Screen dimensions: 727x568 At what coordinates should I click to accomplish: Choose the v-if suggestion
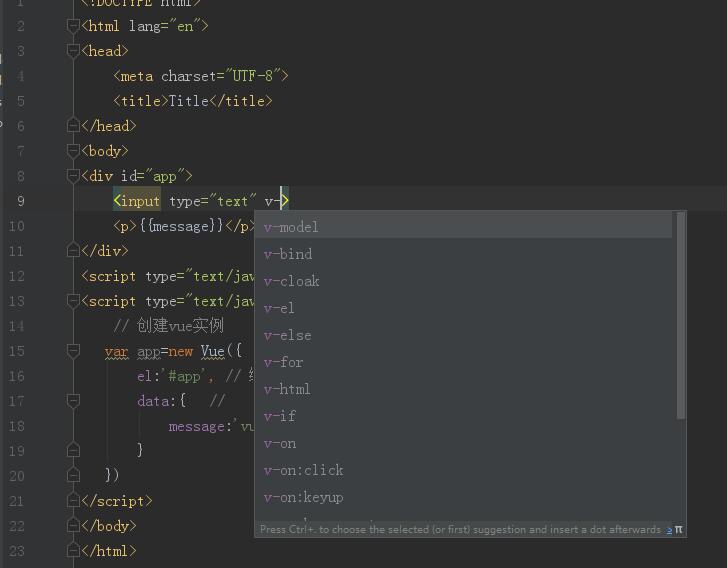pyautogui.click(x=463, y=416)
